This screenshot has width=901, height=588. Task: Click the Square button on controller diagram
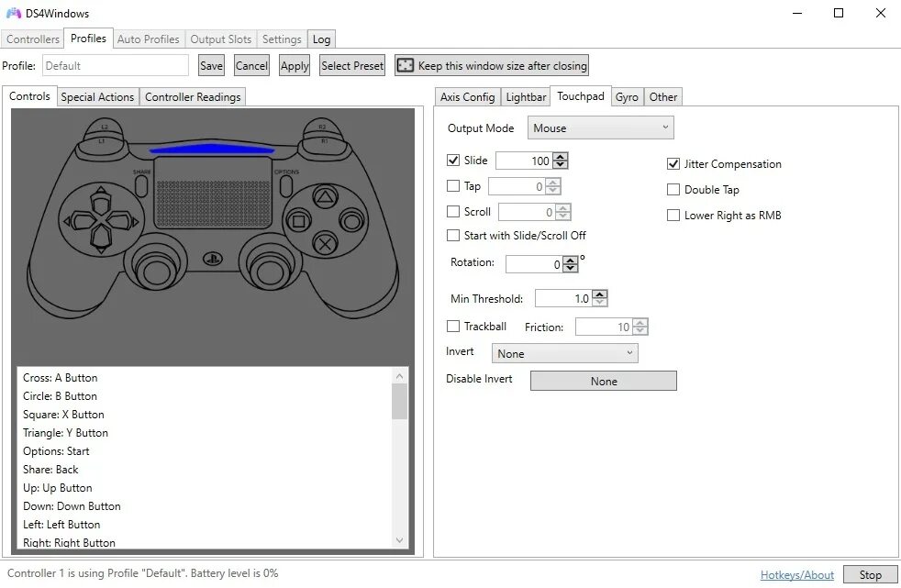coord(299,221)
